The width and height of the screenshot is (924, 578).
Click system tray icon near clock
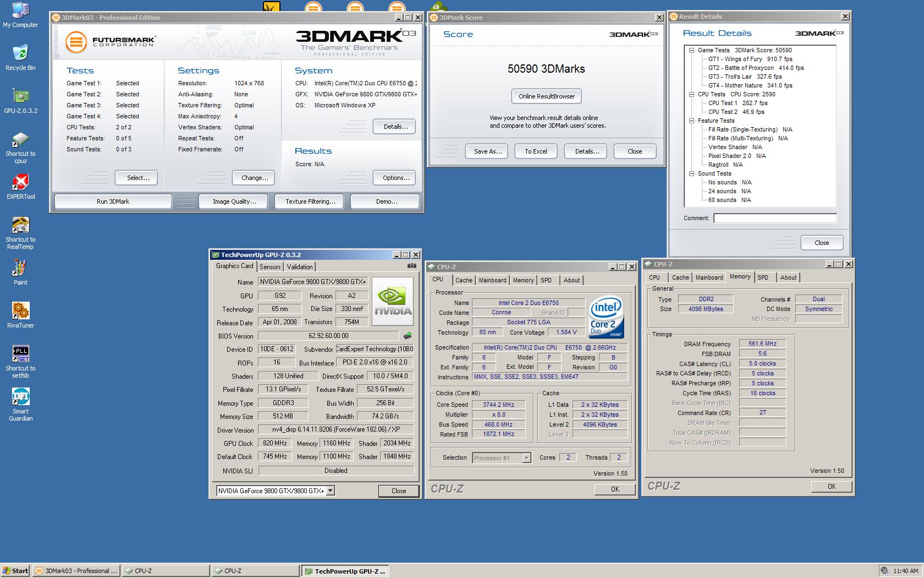pos(884,571)
